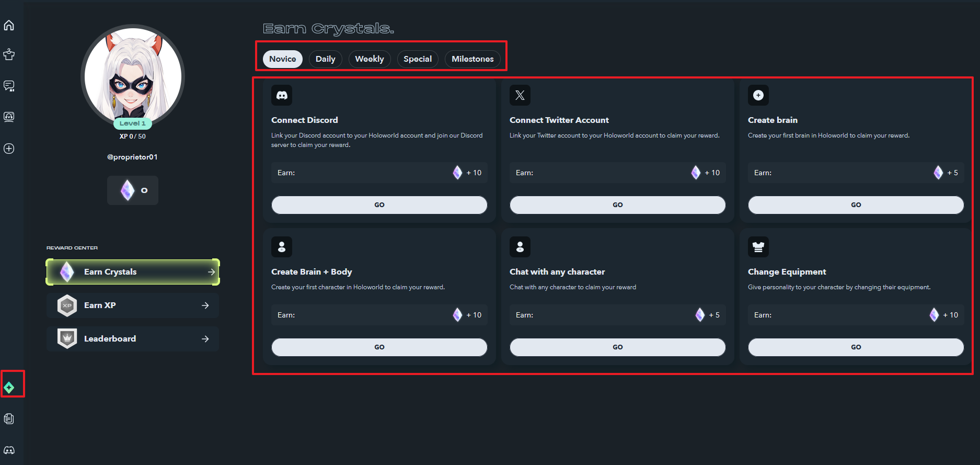
Task: Click the Chat with any character title
Action: pyautogui.click(x=557, y=272)
